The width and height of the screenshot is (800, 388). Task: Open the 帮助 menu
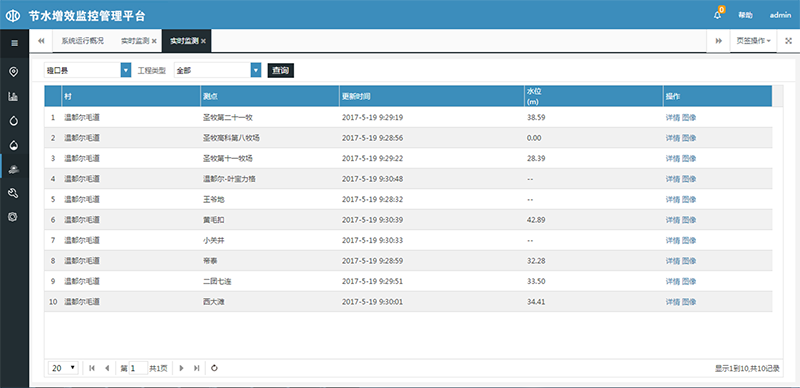745,15
